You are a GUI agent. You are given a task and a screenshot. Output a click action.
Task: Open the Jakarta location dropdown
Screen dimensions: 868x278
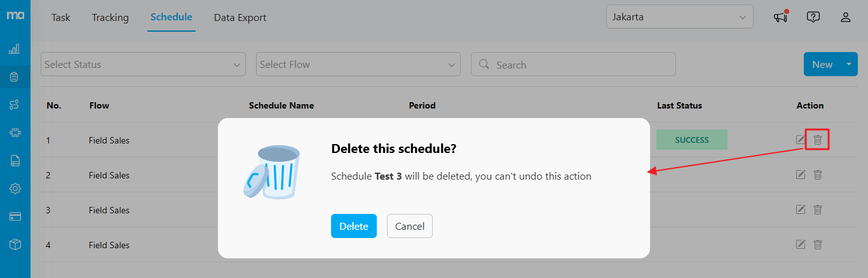point(679,17)
